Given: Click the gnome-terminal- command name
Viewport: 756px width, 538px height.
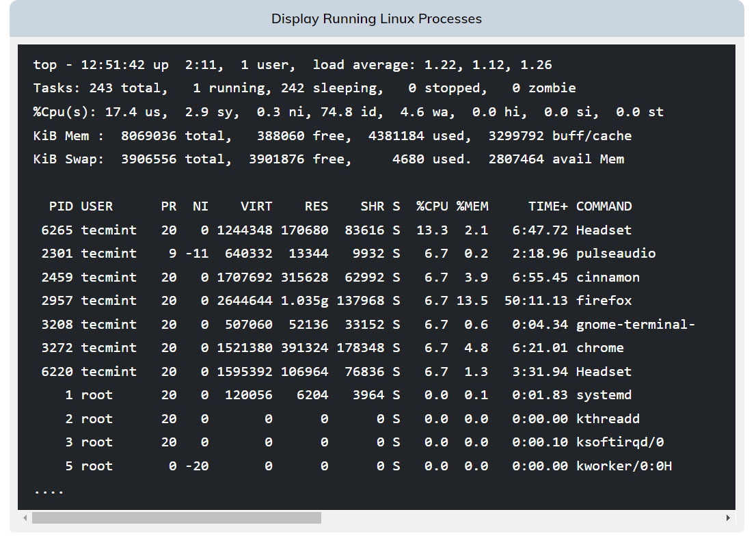Looking at the screenshot, I should (x=636, y=325).
